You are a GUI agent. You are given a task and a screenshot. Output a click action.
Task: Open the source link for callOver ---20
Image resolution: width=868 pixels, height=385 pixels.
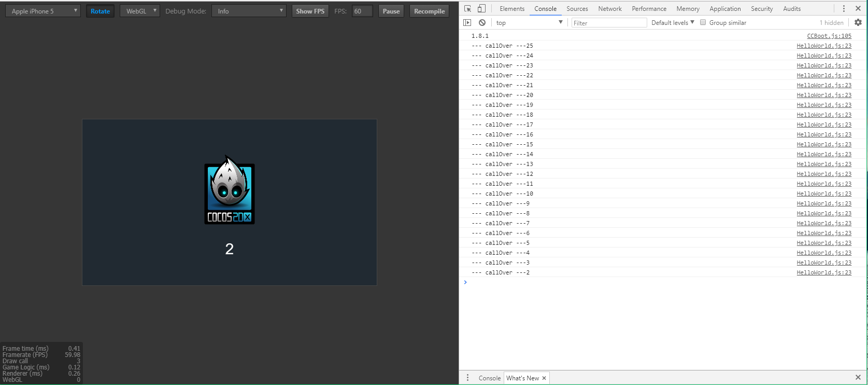coord(824,95)
